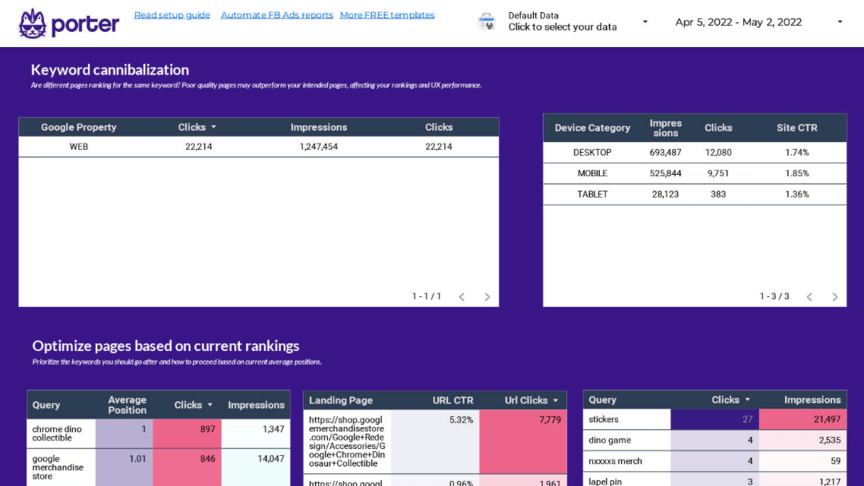Click the Keyword cannibalization heading
The height and width of the screenshot is (486, 864).
[x=110, y=70]
